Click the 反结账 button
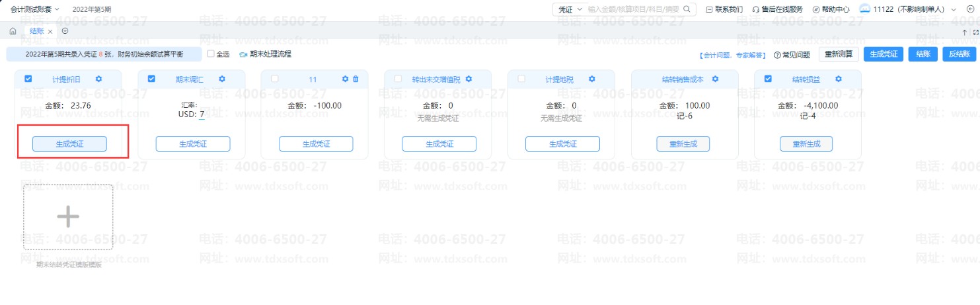Screen dimensions: 980x305 (x=959, y=54)
